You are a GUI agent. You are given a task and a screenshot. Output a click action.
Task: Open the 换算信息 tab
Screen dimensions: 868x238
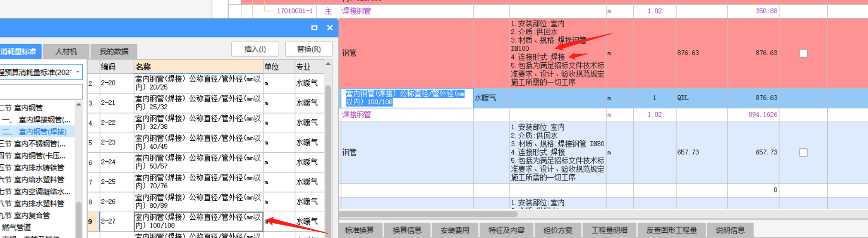tap(407, 230)
